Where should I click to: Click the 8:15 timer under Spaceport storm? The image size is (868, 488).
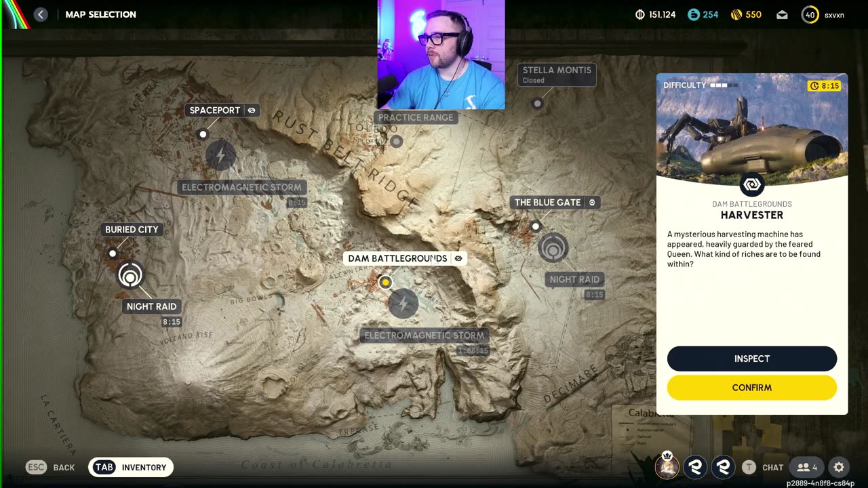pos(296,203)
